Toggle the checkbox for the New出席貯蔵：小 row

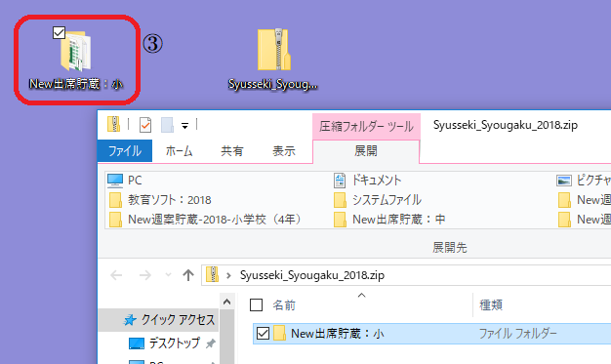(263, 333)
